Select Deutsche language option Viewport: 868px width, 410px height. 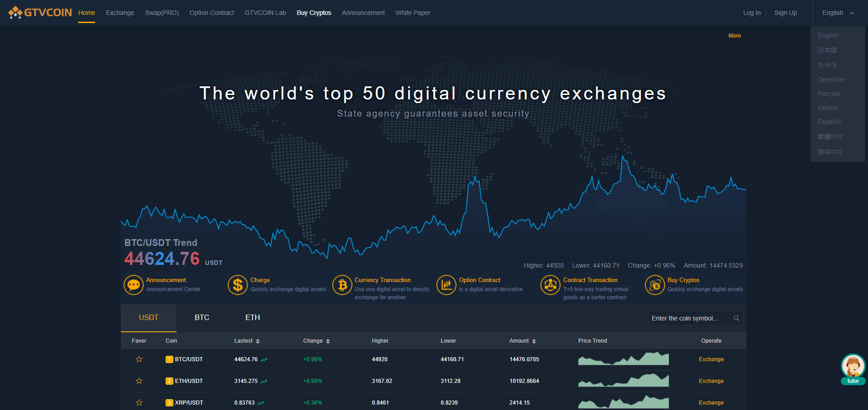[831, 80]
